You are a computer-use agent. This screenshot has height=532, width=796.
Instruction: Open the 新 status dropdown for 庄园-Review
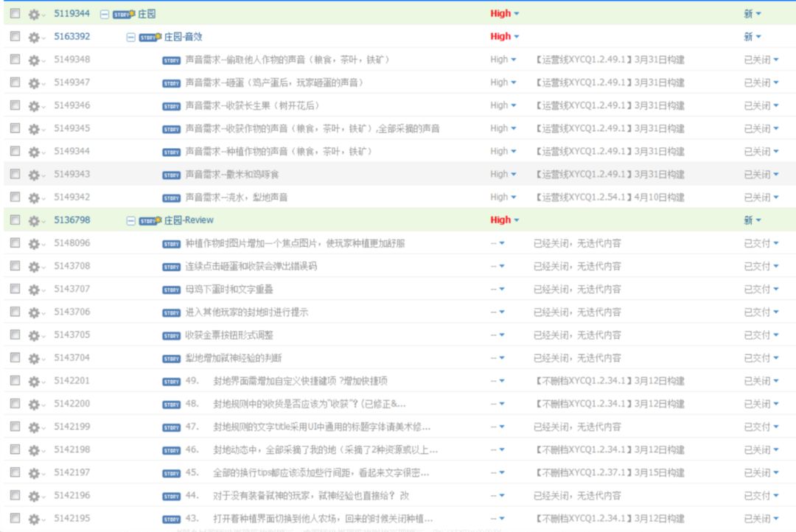(x=753, y=220)
